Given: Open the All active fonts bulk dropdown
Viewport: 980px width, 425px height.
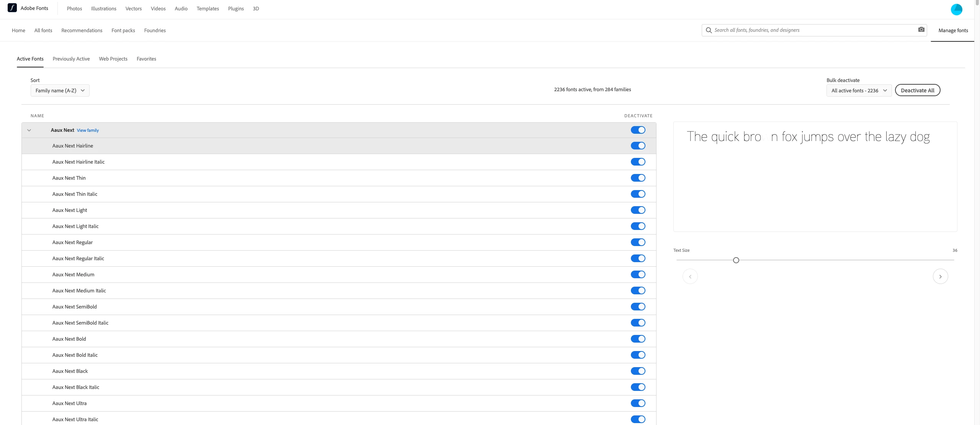Looking at the screenshot, I should 859,90.
